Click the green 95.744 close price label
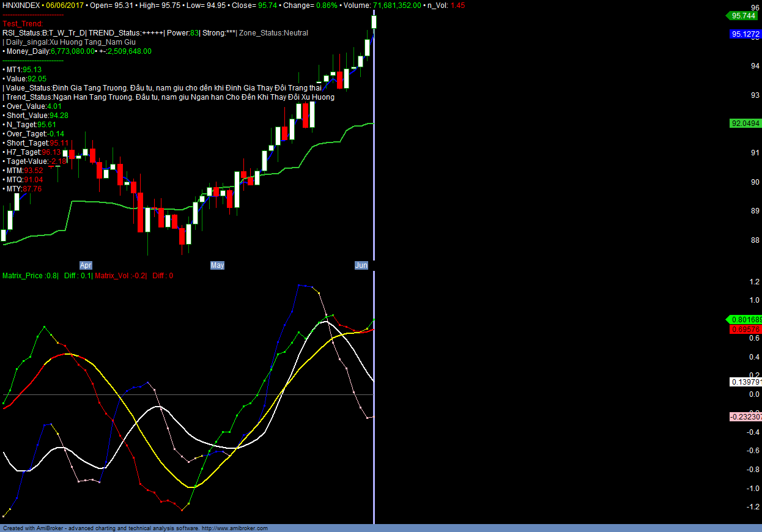Image resolution: width=762 pixels, height=532 pixels. [x=743, y=16]
